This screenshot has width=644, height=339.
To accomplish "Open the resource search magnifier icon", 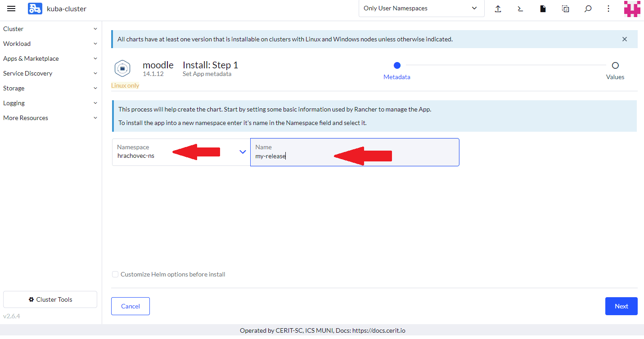I will click(x=588, y=9).
